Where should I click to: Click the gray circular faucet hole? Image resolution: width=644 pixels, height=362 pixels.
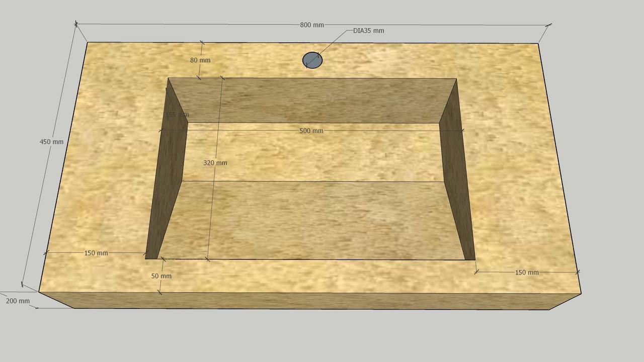(x=312, y=60)
